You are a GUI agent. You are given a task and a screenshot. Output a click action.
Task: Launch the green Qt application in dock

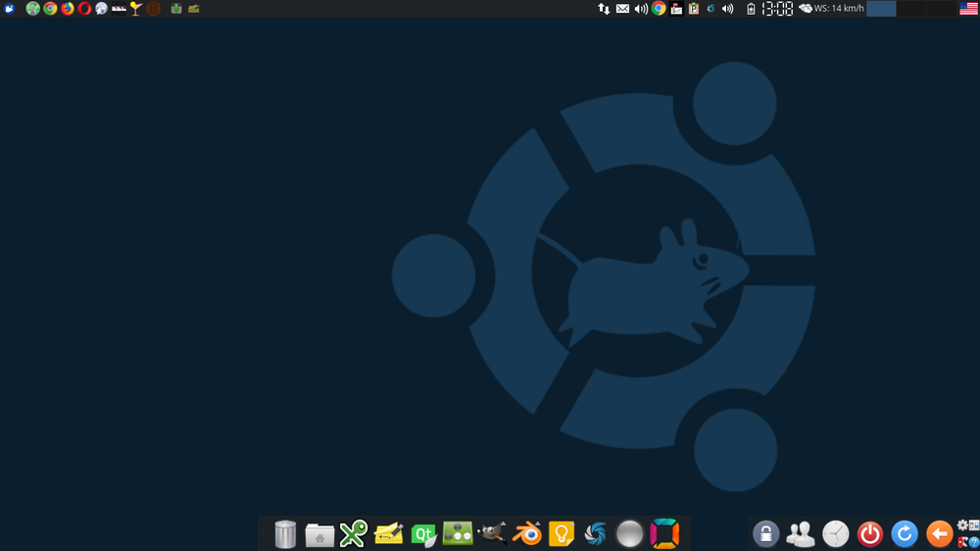click(423, 534)
